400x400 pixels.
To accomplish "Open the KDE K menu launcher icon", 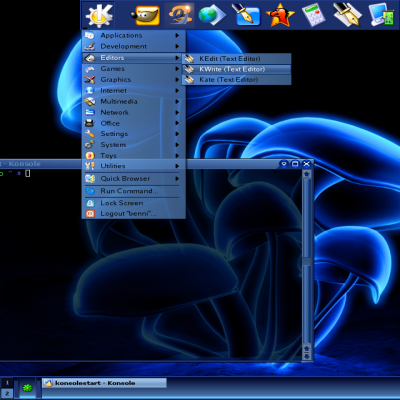I will [x=98, y=15].
